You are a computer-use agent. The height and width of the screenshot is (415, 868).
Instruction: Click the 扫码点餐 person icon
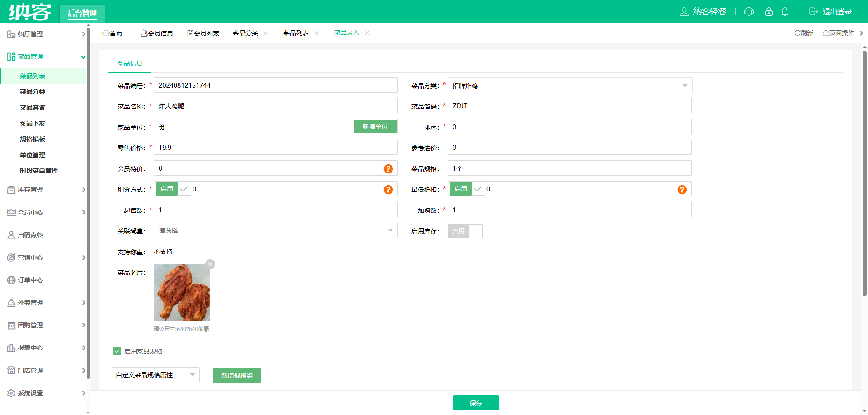point(11,235)
